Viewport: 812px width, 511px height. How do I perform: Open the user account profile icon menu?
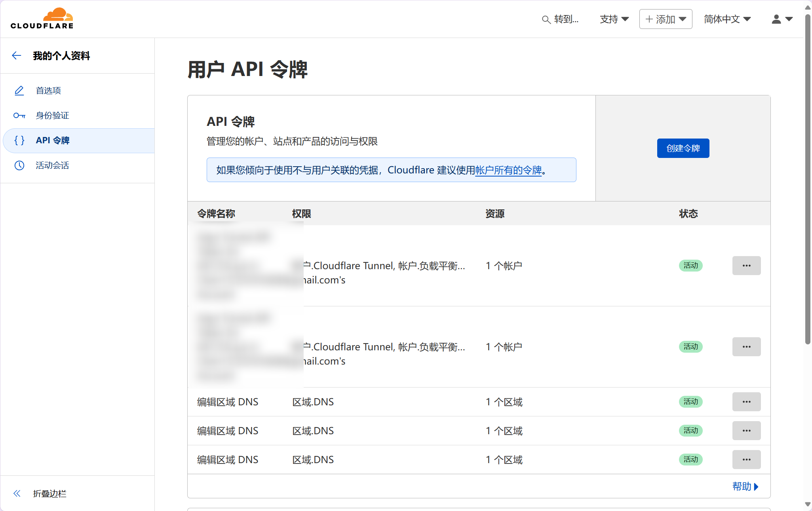pyautogui.click(x=782, y=19)
